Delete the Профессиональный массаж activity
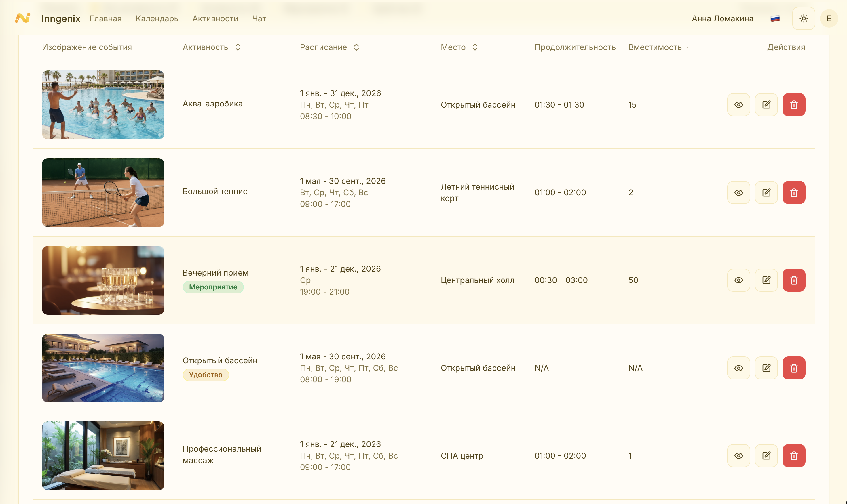847x504 pixels. click(794, 455)
